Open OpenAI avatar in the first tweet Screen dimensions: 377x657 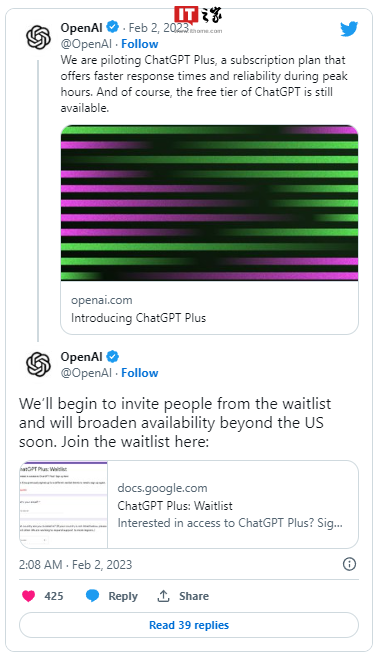pyautogui.click(x=38, y=37)
